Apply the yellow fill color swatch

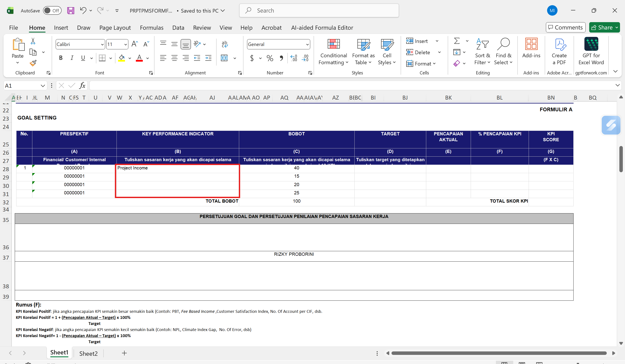[x=122, y=58]
